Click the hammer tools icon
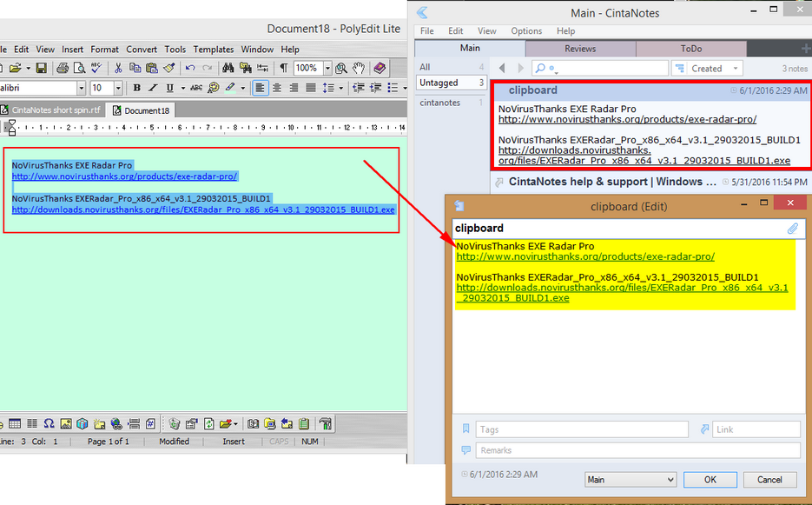 click(x=326, y=423)
